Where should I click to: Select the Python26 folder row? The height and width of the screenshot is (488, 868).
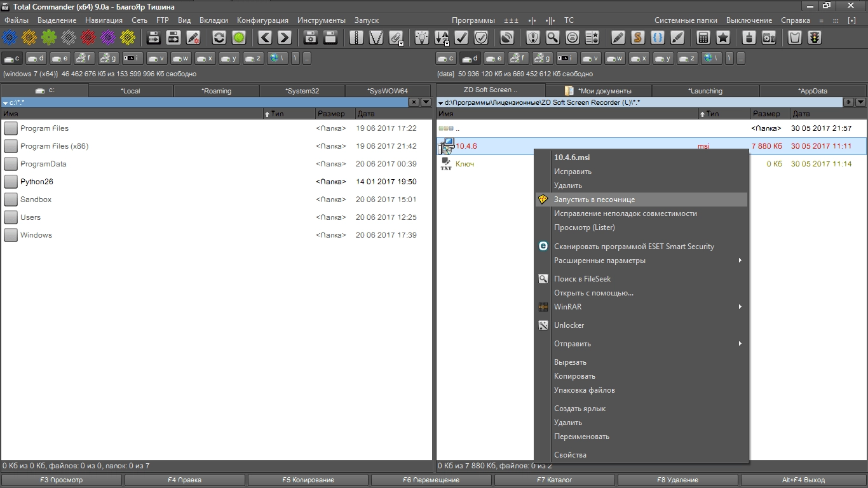pyautogui.click(x=216, y=182)
